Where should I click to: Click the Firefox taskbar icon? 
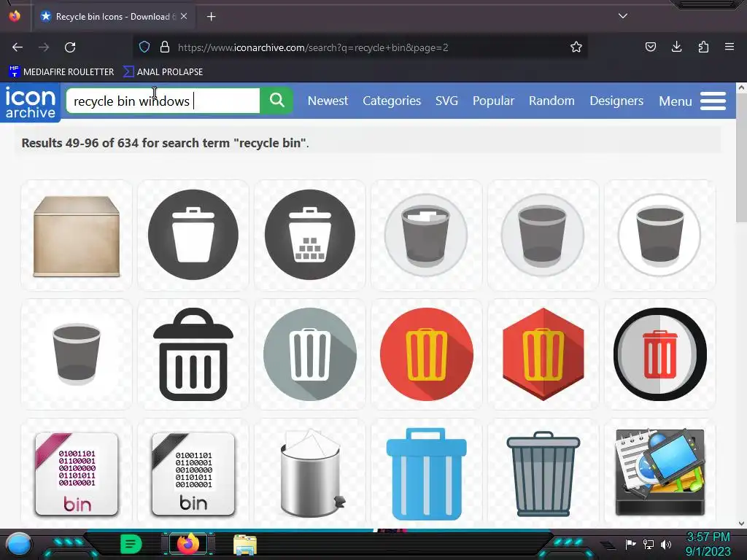point(187,544)
